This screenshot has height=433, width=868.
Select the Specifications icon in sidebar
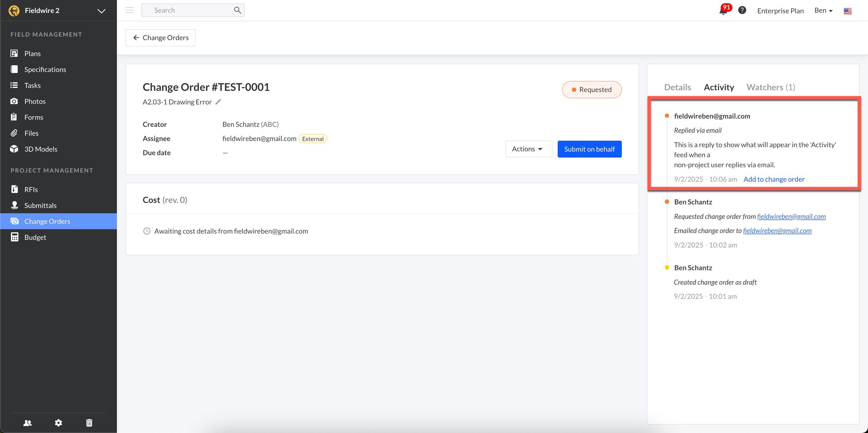point(14,69)
